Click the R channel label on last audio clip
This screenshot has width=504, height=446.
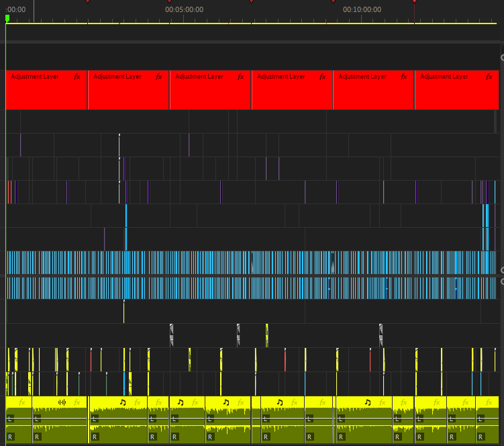481,437
